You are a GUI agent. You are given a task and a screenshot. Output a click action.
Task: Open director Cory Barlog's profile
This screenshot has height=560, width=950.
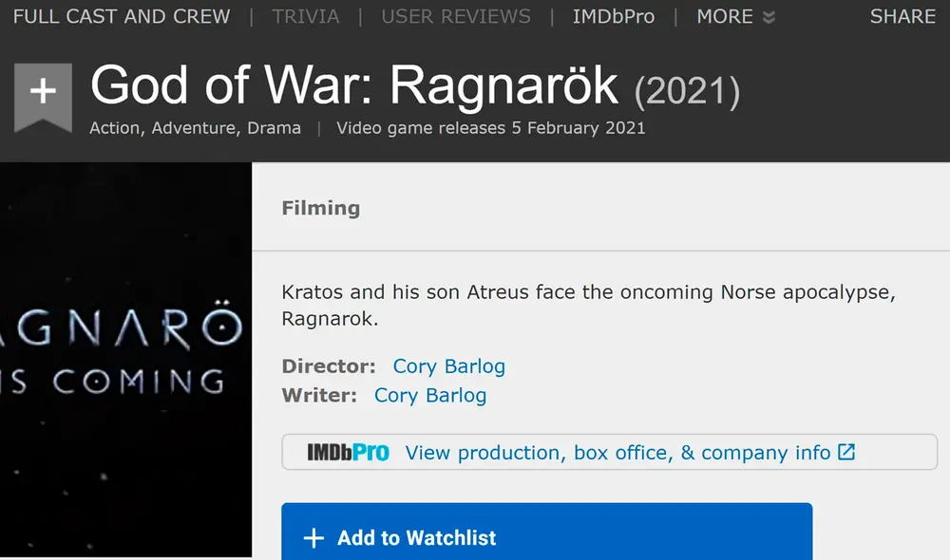[447, 366]
